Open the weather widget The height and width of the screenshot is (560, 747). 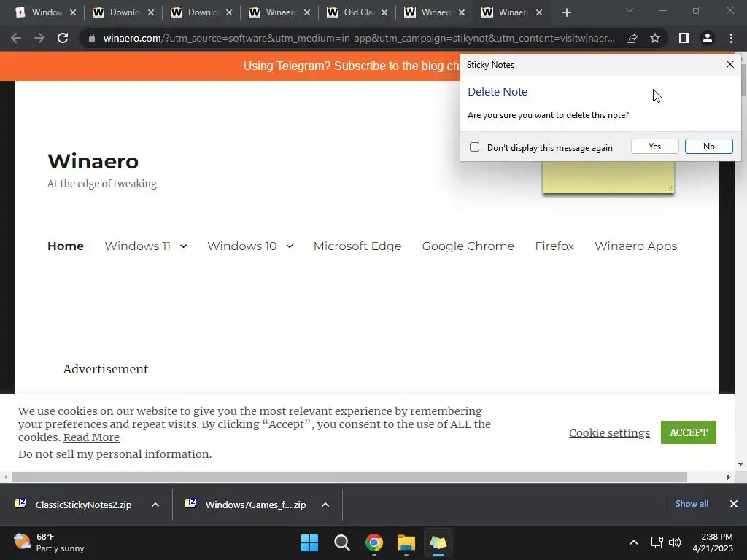49,542
